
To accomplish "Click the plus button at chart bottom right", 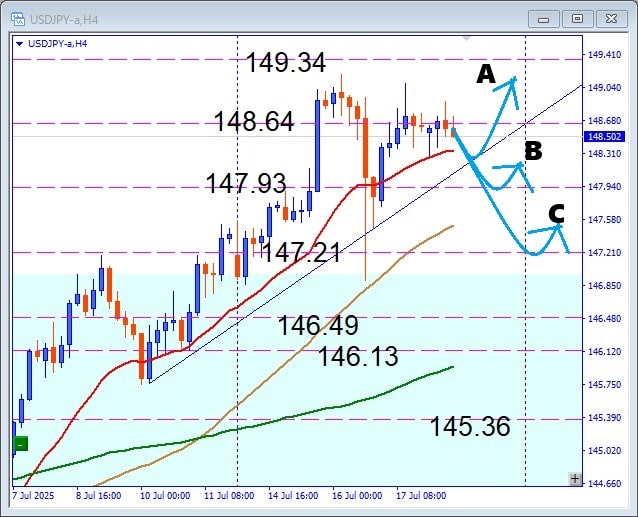I will tap(575, 479).
